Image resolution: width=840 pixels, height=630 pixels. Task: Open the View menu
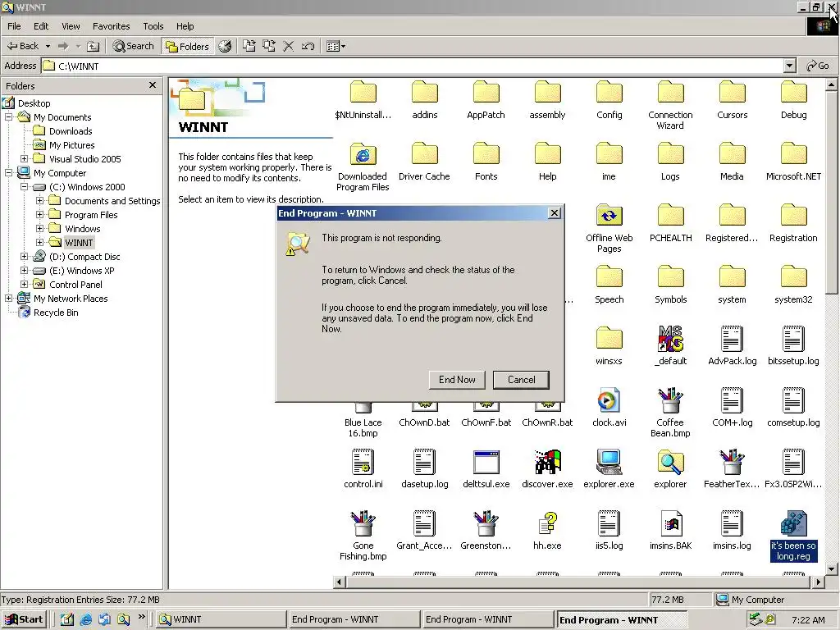71,26
